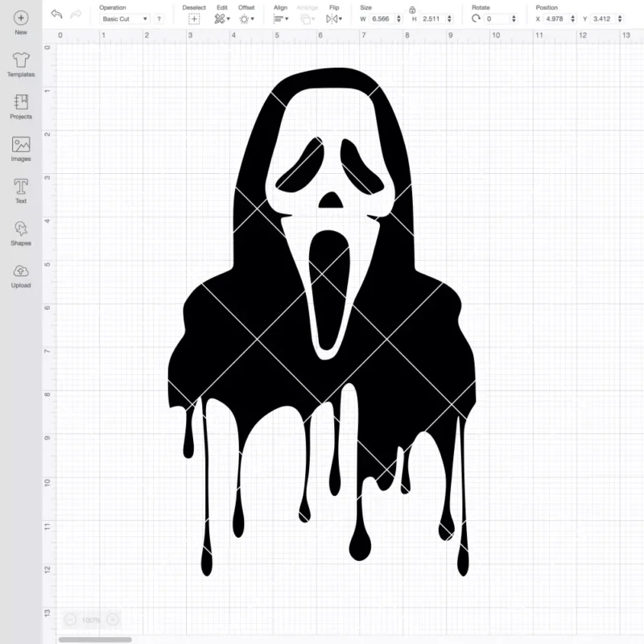The height and width of the screenshot is (644, 644).
Task: Click the Rotate angle field
Action: tap(497, 19)
